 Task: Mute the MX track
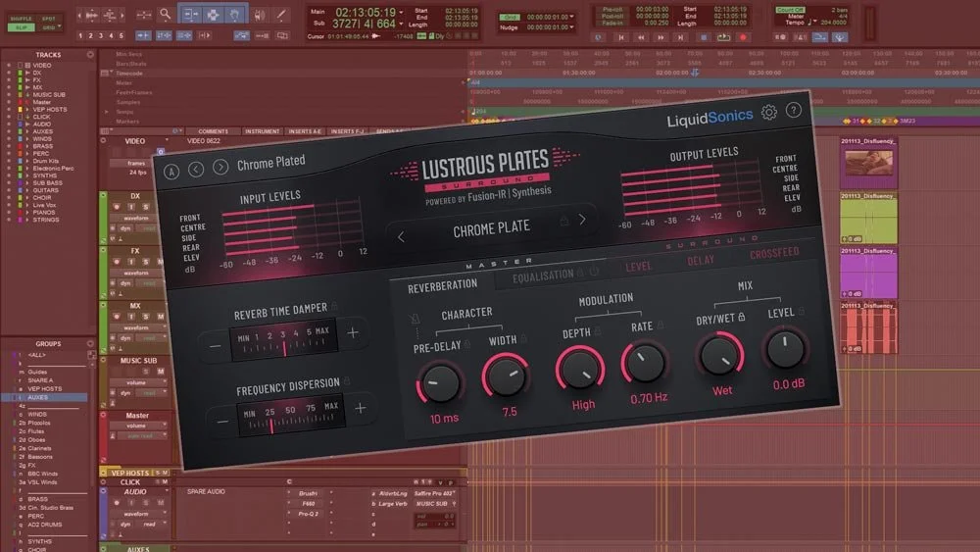[x=160, y=317]
